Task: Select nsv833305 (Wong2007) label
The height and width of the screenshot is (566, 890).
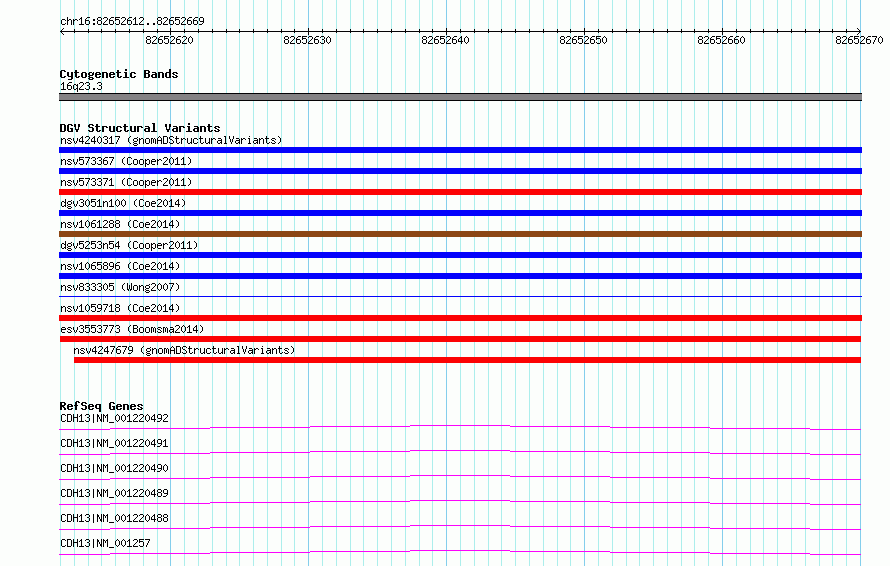Action: (120, 287)
